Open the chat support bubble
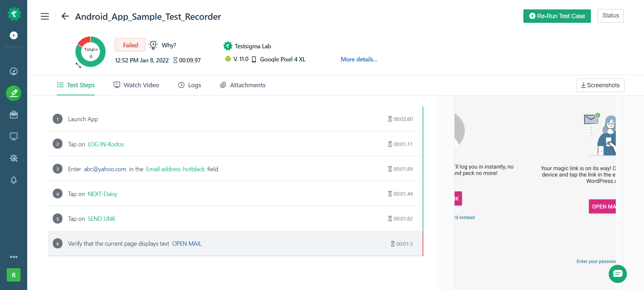Viewport: 644px width, 290px height. click(x=617, y=274)
